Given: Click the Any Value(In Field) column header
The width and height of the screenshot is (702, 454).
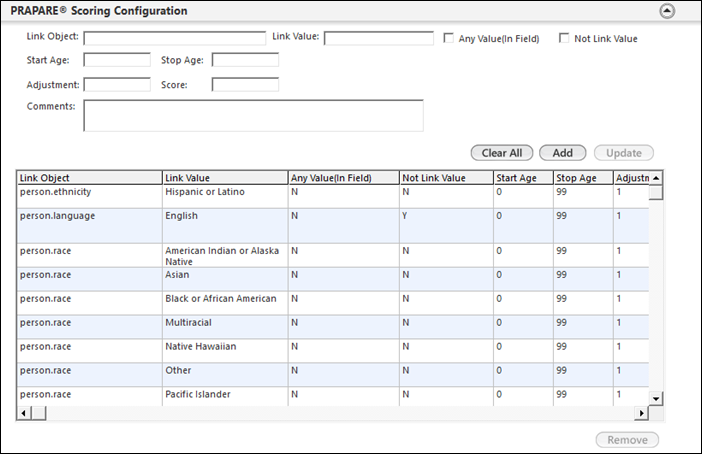Looking at the screenshot, I should coord(344,178).
